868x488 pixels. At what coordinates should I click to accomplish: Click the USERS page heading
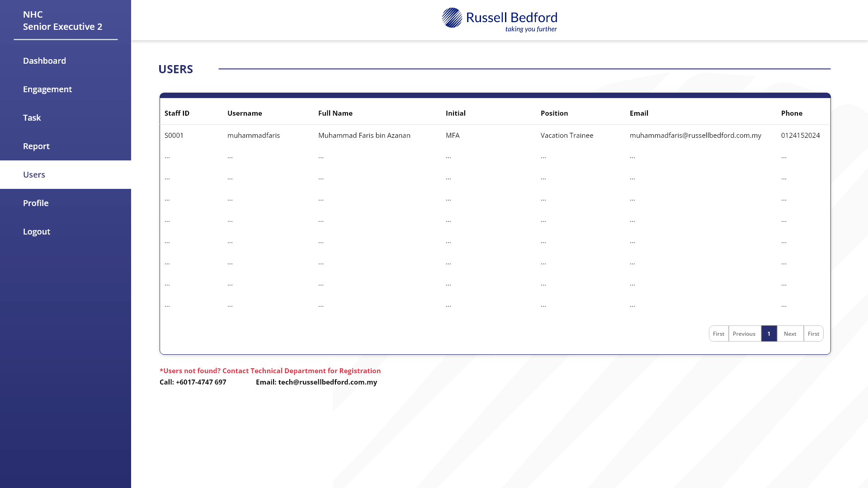(x=176, y=69)
